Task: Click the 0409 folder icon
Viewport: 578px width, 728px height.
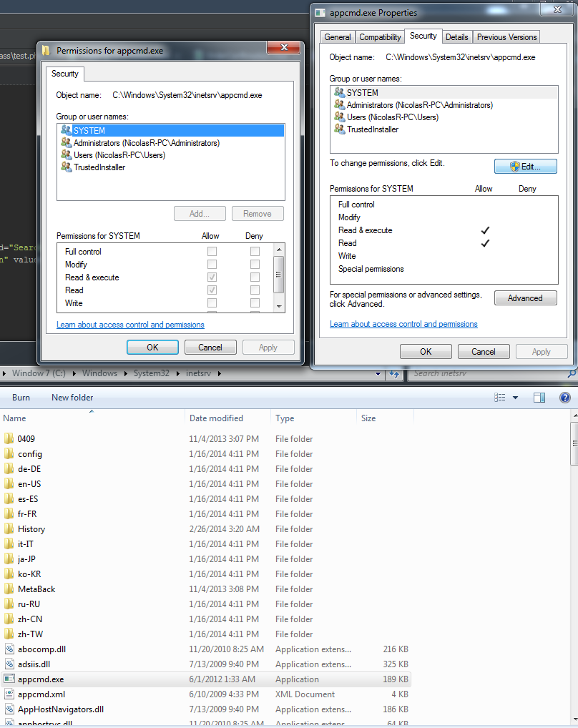Action: click(x=9, y=439)
